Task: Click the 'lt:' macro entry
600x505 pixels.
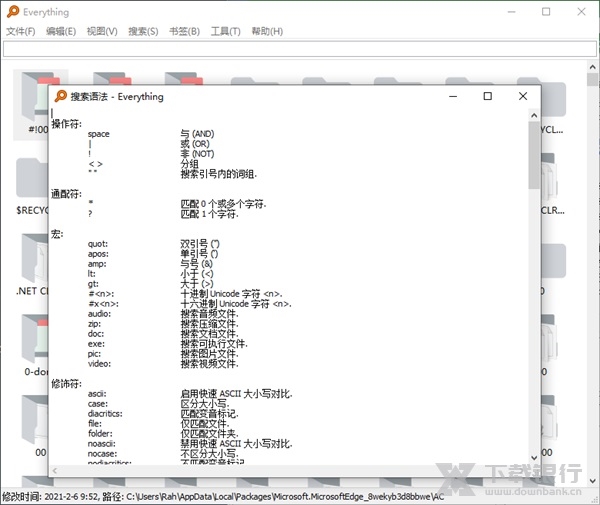Action: click(x=92, y=274)
